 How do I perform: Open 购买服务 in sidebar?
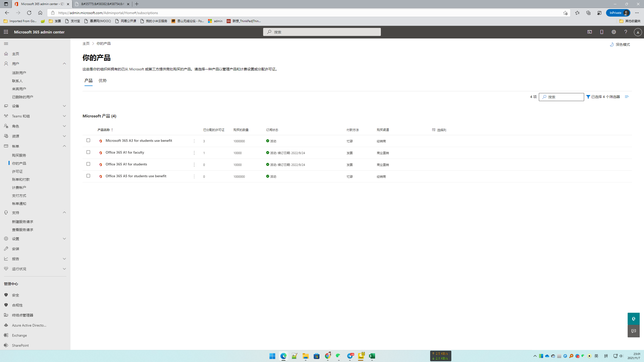(x=19, y=155)
